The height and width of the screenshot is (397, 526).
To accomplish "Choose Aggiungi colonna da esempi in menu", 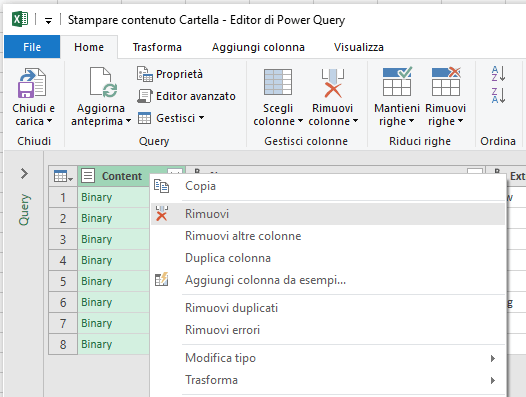I will 327,280.
